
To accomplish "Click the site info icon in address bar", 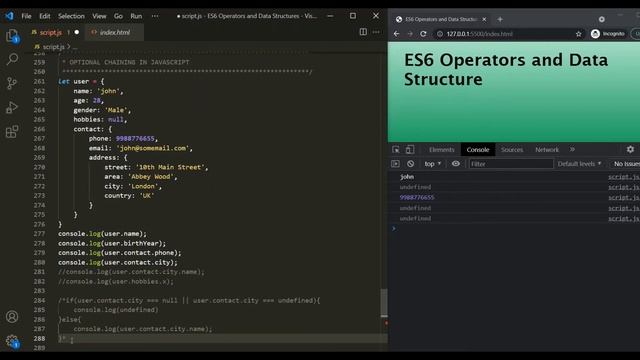I will (x=440, y=34).
